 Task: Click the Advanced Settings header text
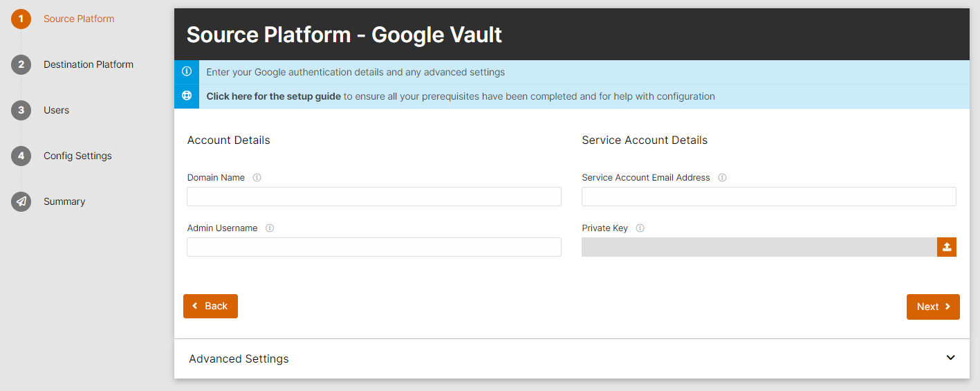click(x=239, y=358)
